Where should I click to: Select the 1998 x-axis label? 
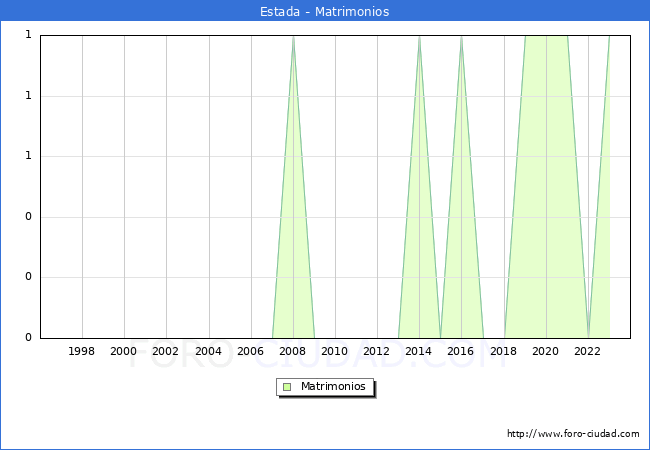(81, 351)
